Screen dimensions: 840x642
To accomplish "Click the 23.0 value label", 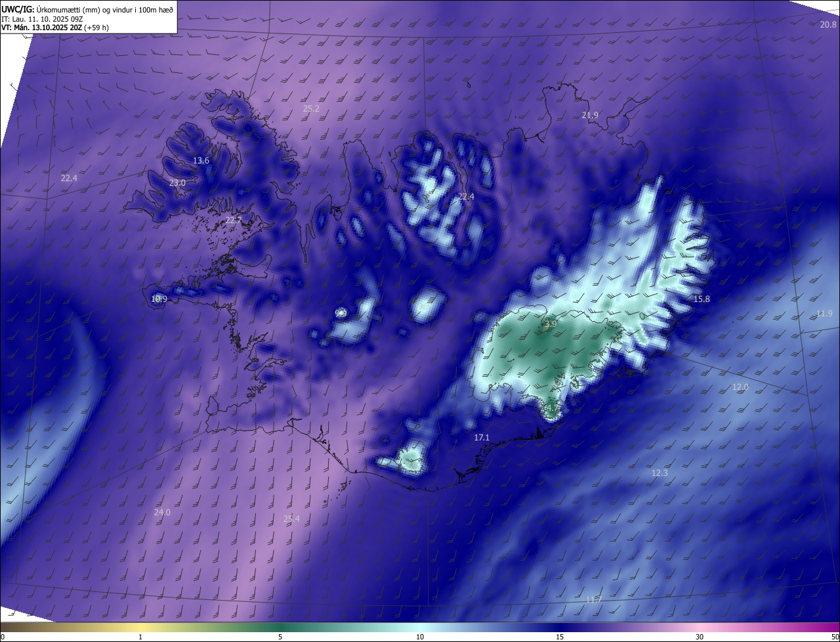I will pos(177,183).
